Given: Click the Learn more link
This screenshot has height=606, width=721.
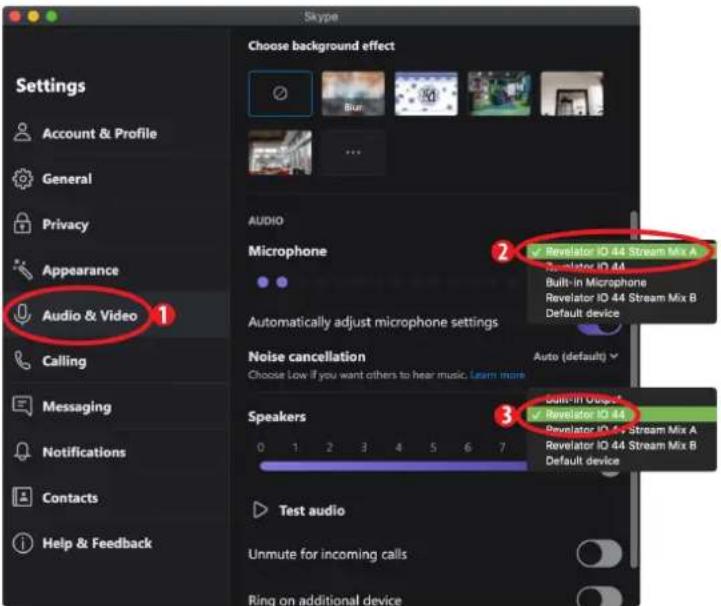Looking at the screenshot, I should point(498,375).
